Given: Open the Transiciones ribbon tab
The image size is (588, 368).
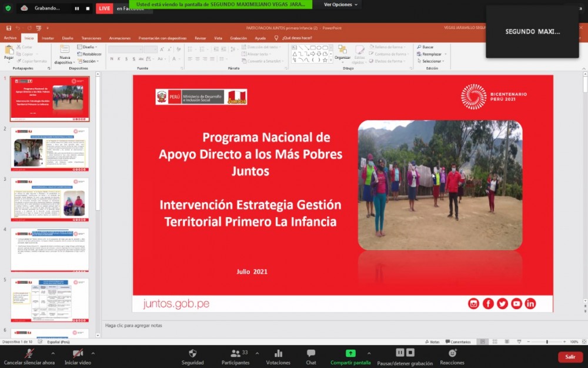Looking at the screenshot, I should point(91,38).
